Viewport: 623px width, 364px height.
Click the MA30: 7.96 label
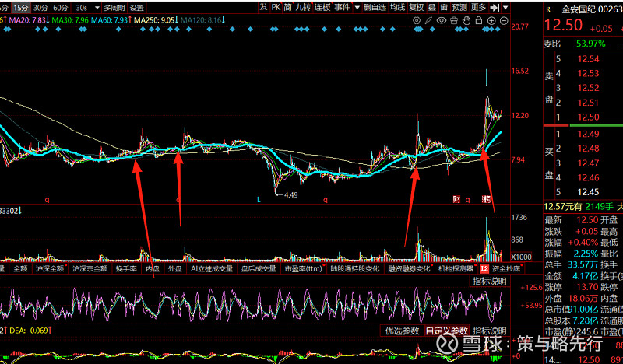click(70, 20)
